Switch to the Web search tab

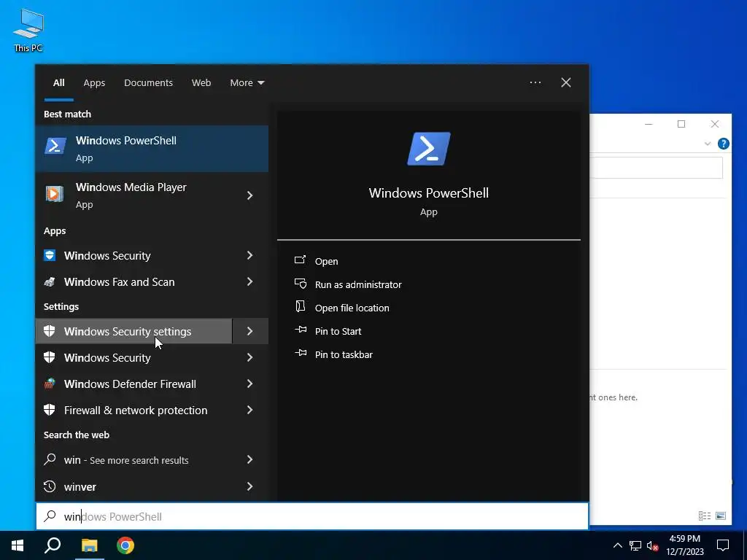pyautogui.click(x=201, y=82)
